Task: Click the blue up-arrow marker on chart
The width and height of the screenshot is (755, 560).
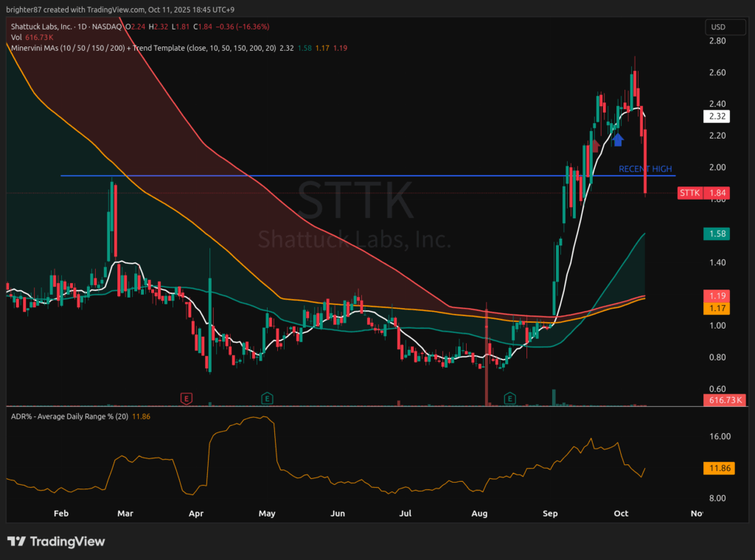Action: coord(618,139)
